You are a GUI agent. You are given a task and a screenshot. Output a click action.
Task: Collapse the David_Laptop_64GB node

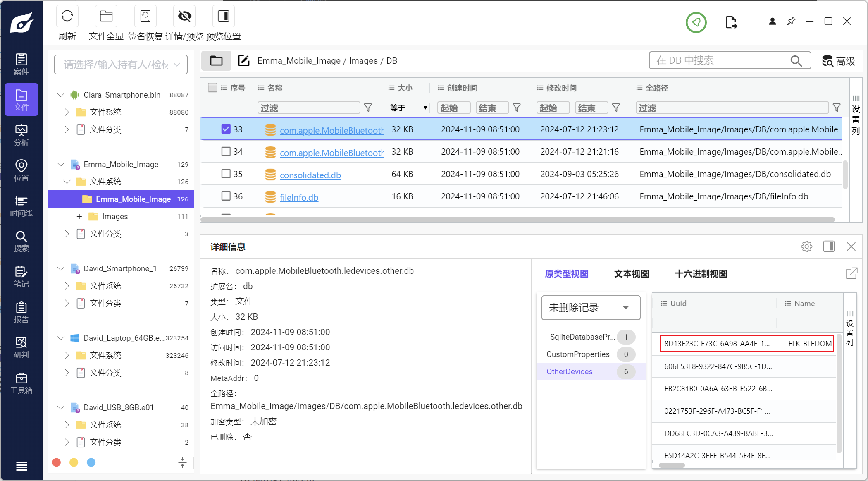click(61, 338)
